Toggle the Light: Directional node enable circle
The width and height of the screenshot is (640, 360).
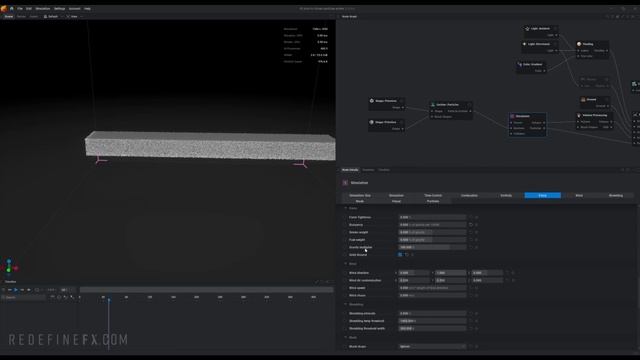coord(555,44)
